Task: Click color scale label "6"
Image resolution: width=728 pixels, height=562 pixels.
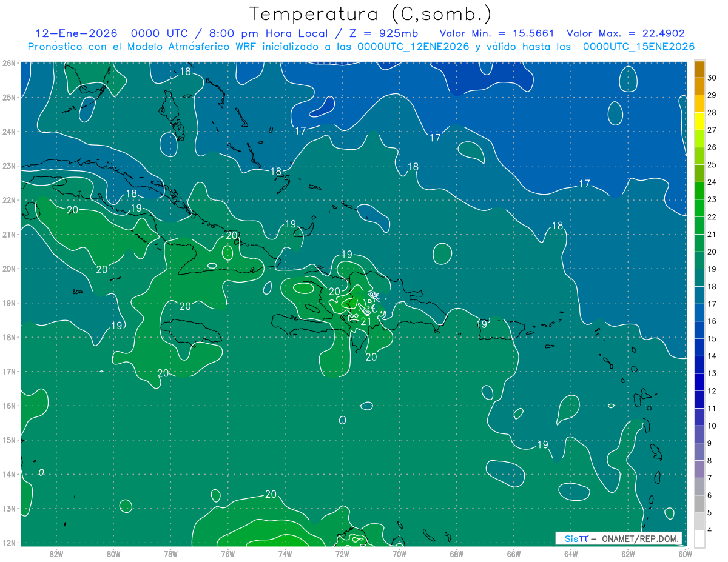Action: pos(710,495)
